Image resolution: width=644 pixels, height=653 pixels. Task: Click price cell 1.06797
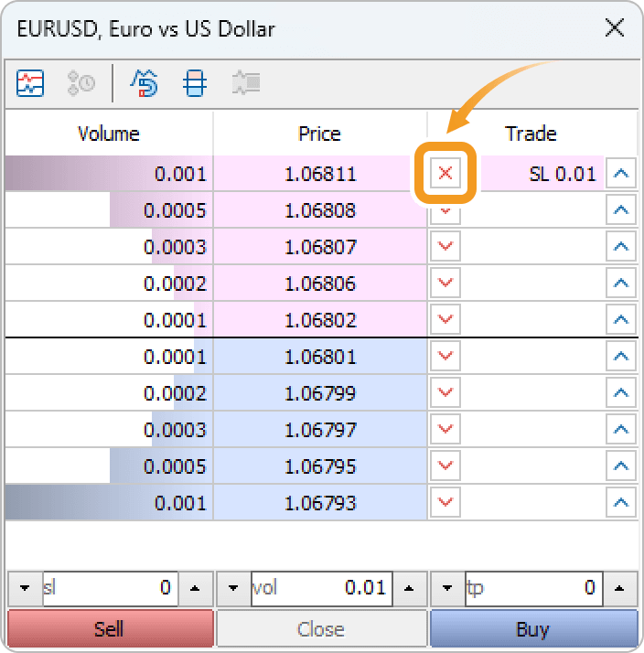point(320,430)
